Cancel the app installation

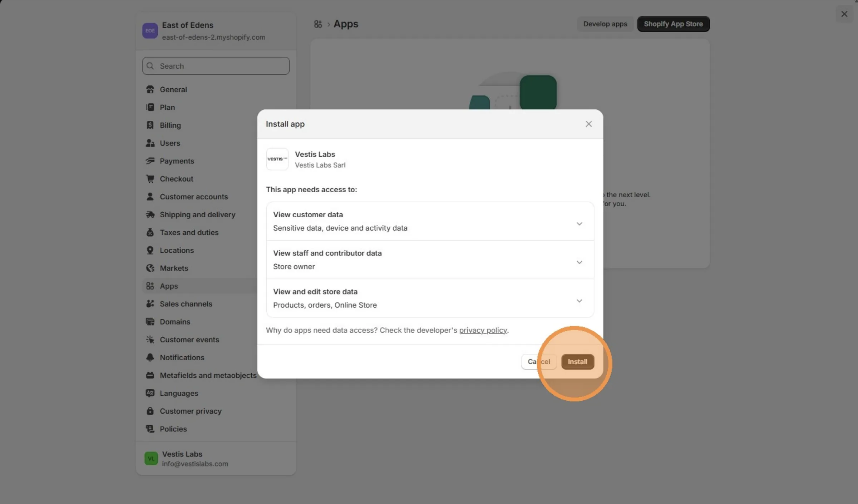pyautogui.click(x=539, y=362)
